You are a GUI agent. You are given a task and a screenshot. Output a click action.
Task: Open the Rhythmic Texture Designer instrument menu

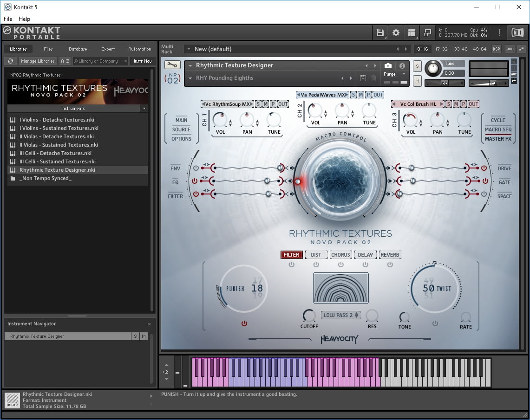[190, 65]
